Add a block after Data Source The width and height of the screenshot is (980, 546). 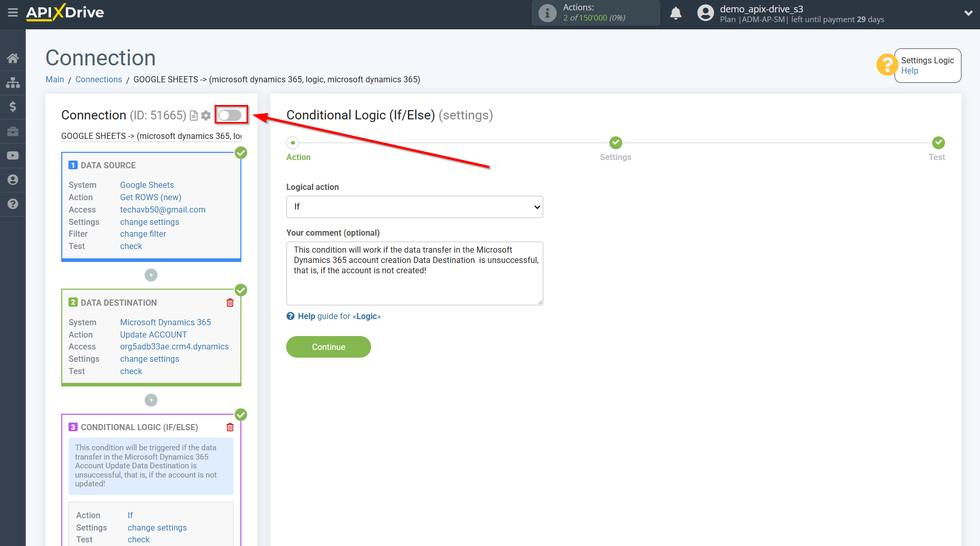tap(151, 275)
